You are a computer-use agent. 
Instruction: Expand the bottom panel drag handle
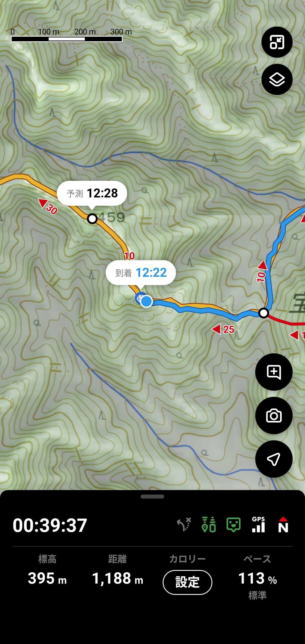pyautogui.click(x=152, y=497)
